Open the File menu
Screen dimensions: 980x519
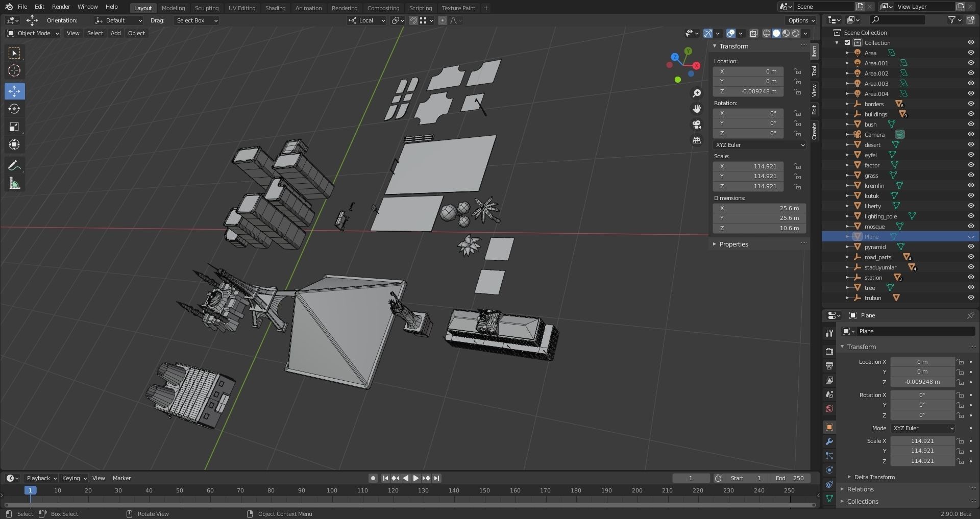22,7
